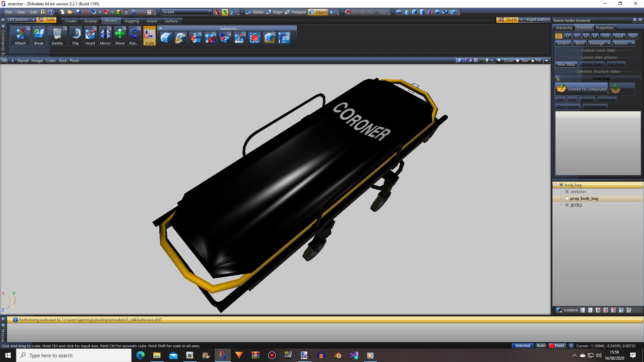Toggle the stretcher node checkbox
This screenshot has width=644, height=362.
click(567, 192)
